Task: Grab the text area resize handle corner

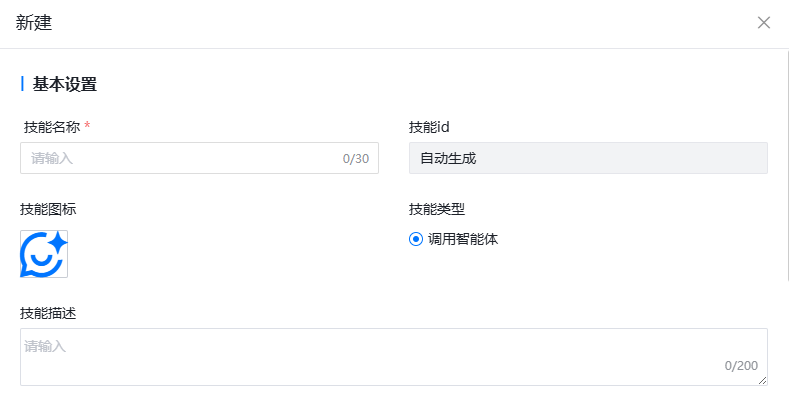Action: (x=763, y=381)
